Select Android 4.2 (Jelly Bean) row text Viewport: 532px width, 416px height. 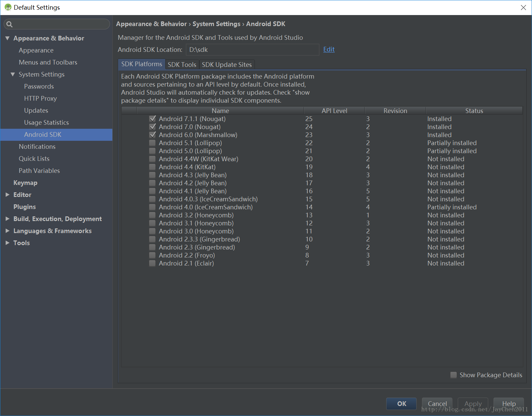point(193,183)
